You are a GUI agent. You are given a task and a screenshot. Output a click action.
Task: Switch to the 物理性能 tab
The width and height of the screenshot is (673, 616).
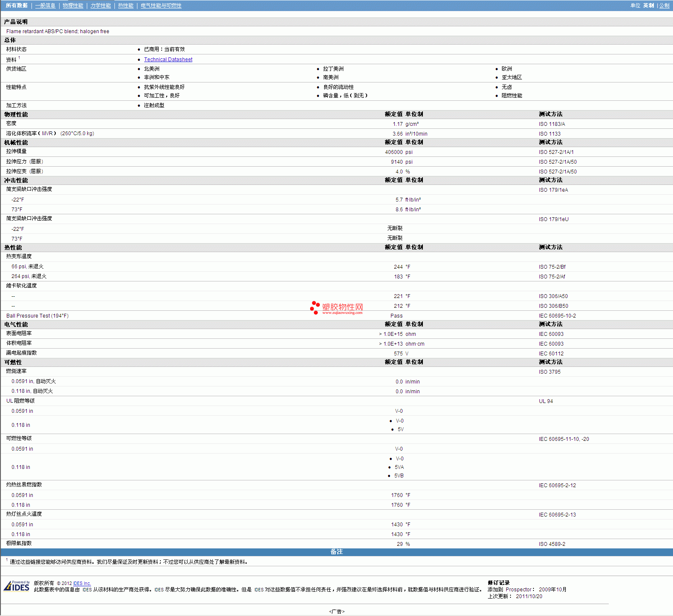pos(73,6)
